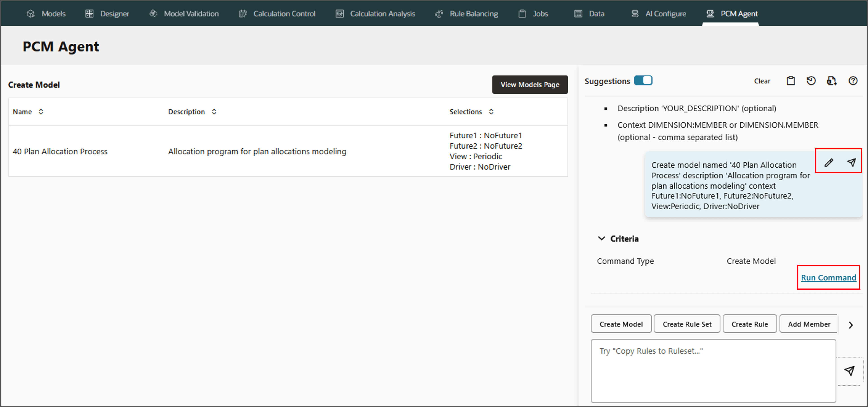The image size is (868, 407).
Task: Click the clipboard icon beside Clear
Action: click(x=790, y=81)
